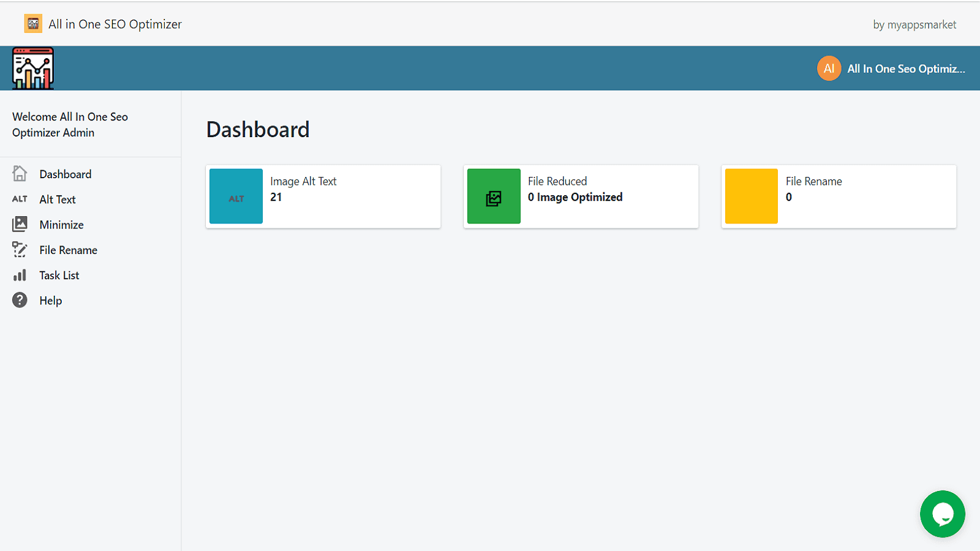Click the orange AI avatar circle
Screen dimensions: 980x551
click(x=829, y=68)
